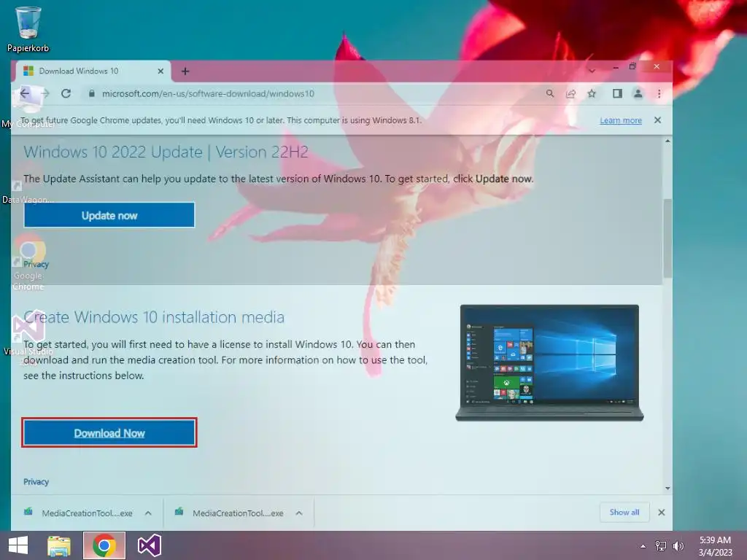Image resolution: width=747 pixels, height=560 pixels.
Task: Close the Download Windows 10 tab
Action: pyautogui.click(x=160, y=71)
